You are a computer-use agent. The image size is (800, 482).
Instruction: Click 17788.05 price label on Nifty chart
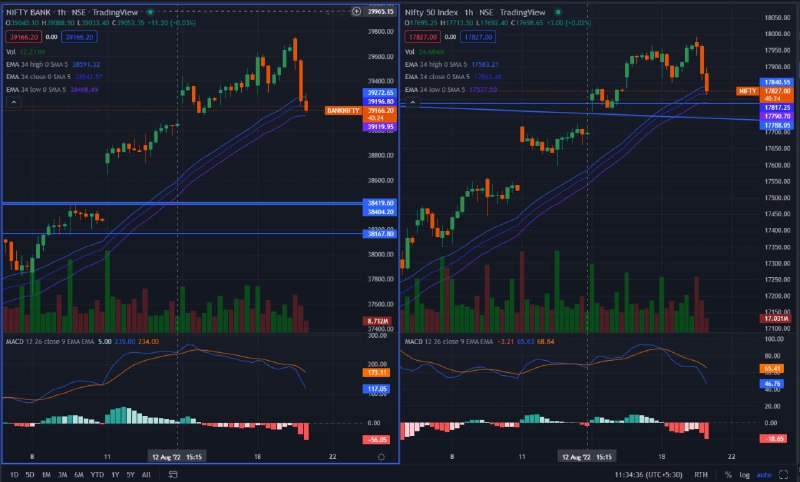coord(777,125)
